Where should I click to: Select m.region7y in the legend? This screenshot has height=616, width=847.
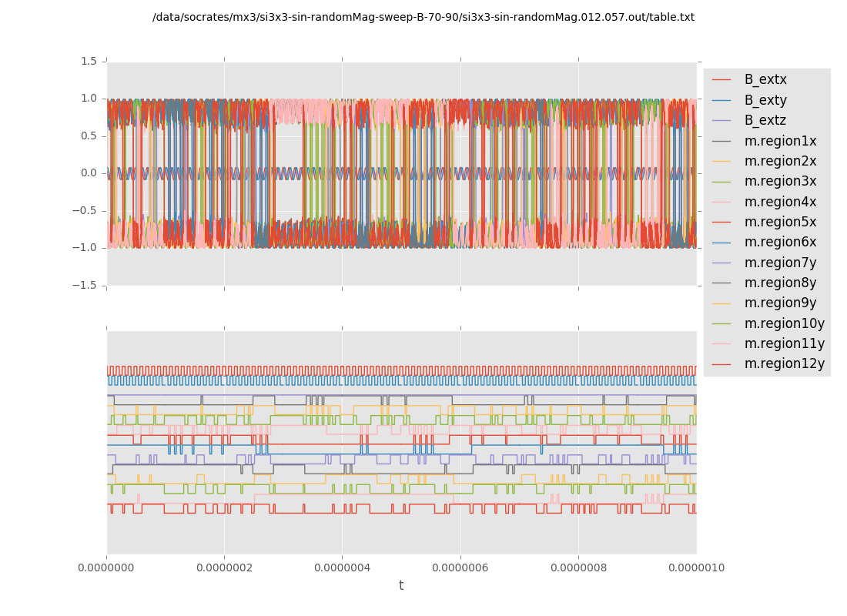tap(780, 263)
